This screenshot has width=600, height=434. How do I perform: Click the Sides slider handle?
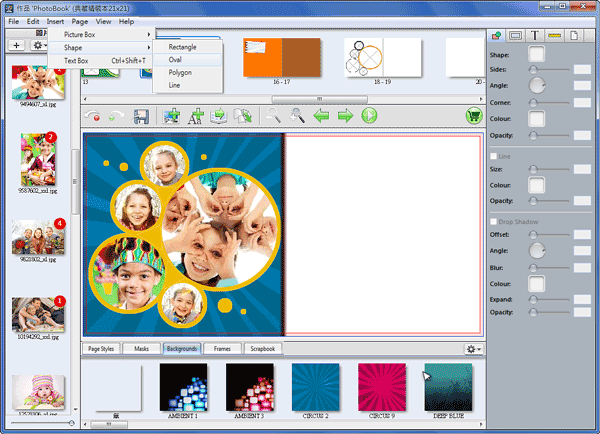point(533,69)
